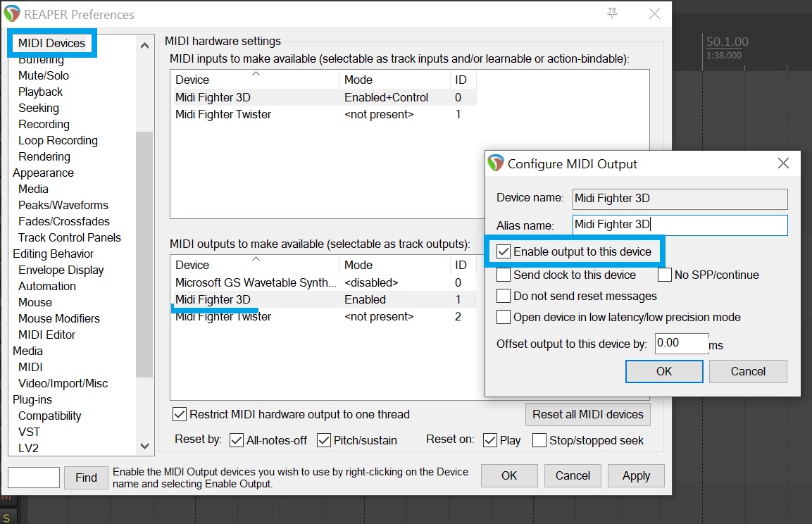Toggle Restrict MIDI hardware output to one thread

[x=180, y=414]
